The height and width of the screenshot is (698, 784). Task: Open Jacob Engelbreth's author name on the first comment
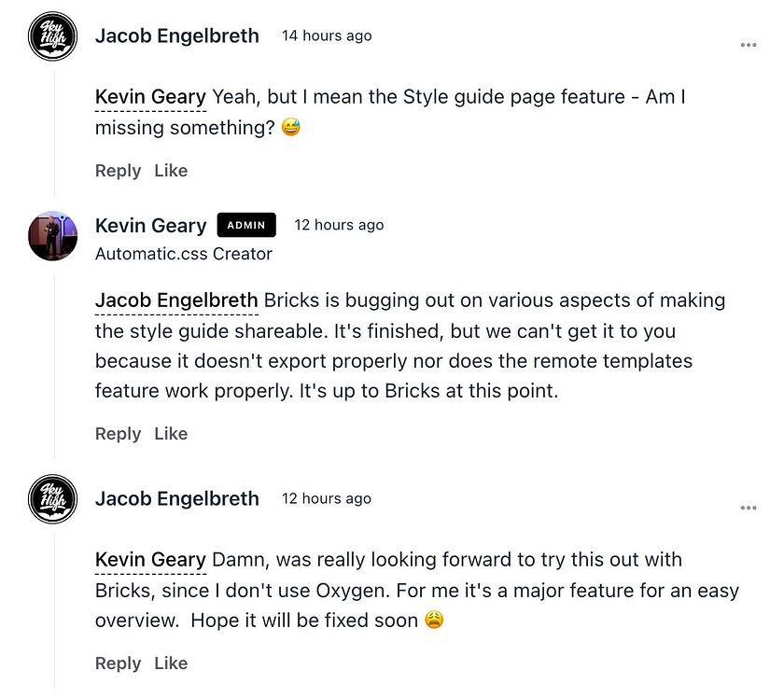click(x=177, y=36)
